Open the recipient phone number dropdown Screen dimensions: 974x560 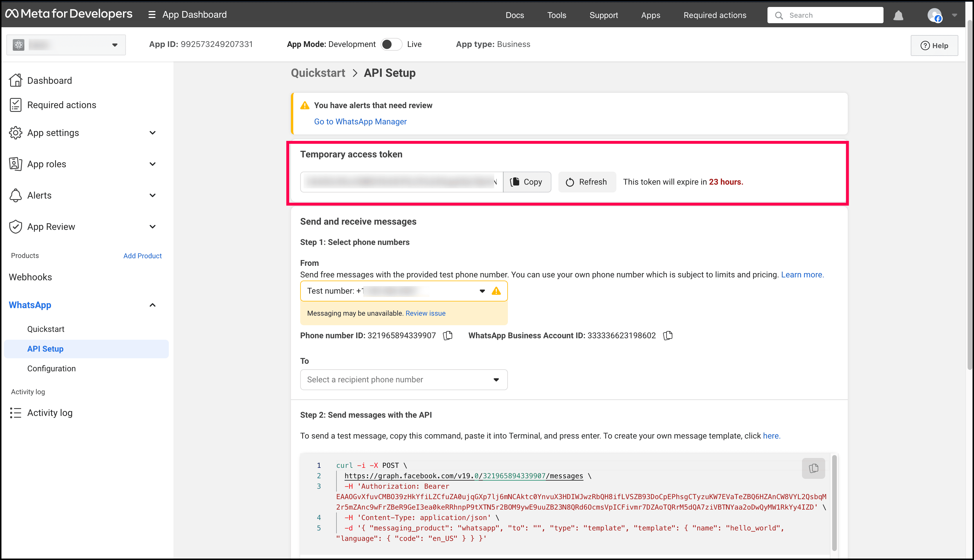(x=403, y=380)
